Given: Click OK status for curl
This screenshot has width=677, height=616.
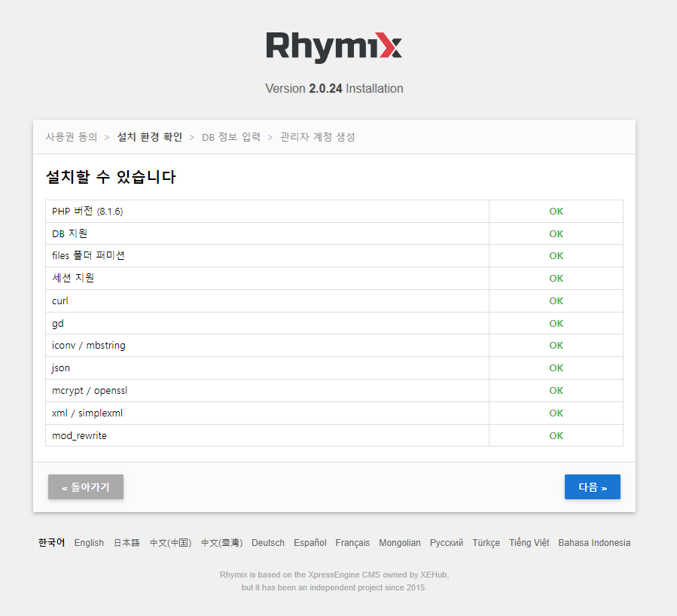Looking at the screenshot, I should [x=556, y=301].
